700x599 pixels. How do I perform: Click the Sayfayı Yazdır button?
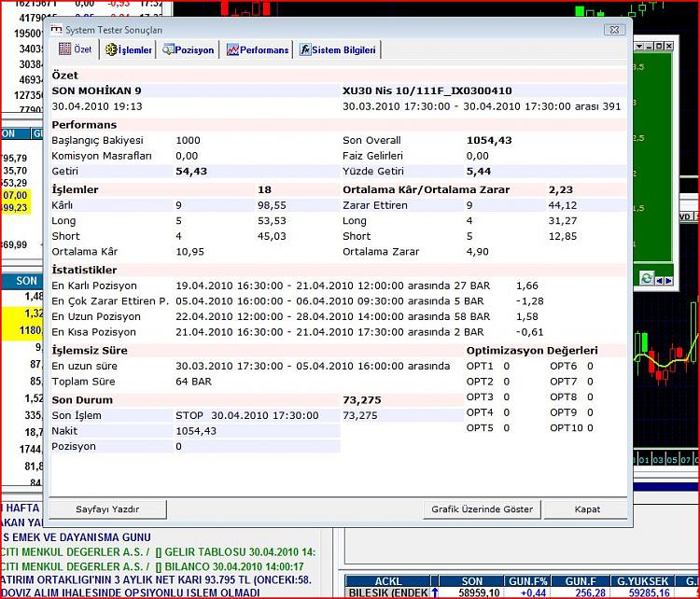[x=107, y=509]
